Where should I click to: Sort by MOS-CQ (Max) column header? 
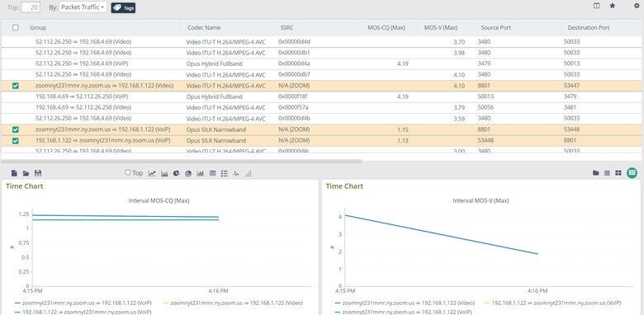pyautogui.click(x=386, y=28)
